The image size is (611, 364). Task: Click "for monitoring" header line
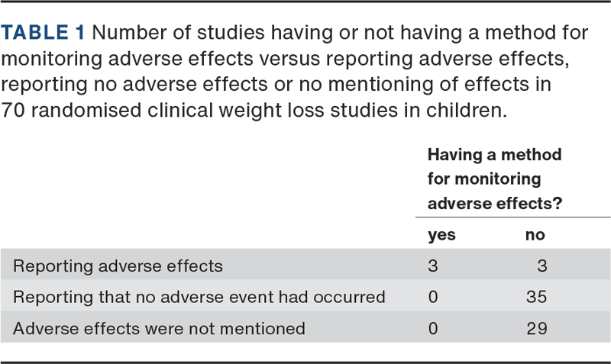point(483,179)
